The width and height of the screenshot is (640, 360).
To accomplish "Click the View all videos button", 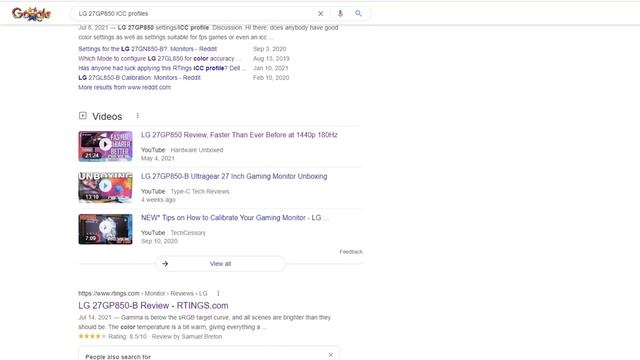I will click(220, 264).
